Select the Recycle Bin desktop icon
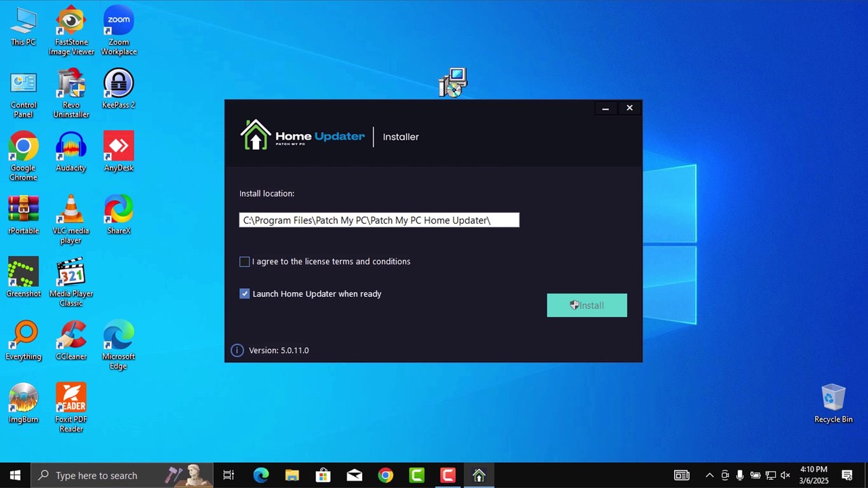 coord(833,404)
